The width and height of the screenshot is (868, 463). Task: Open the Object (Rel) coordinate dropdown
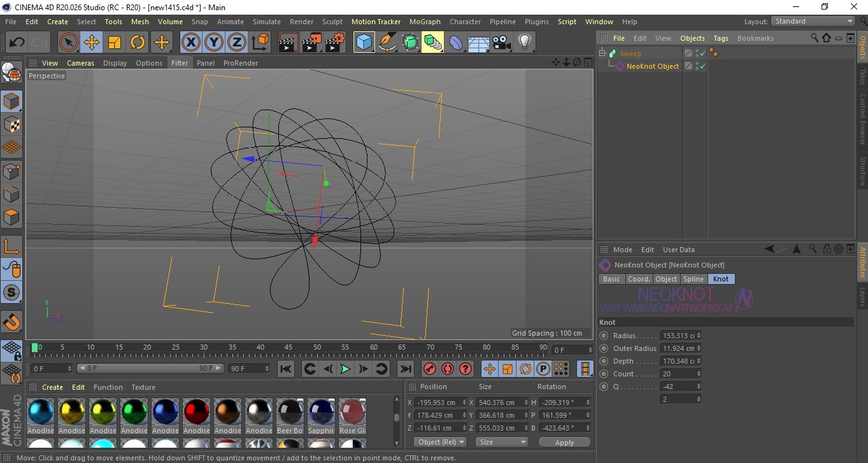439,442
